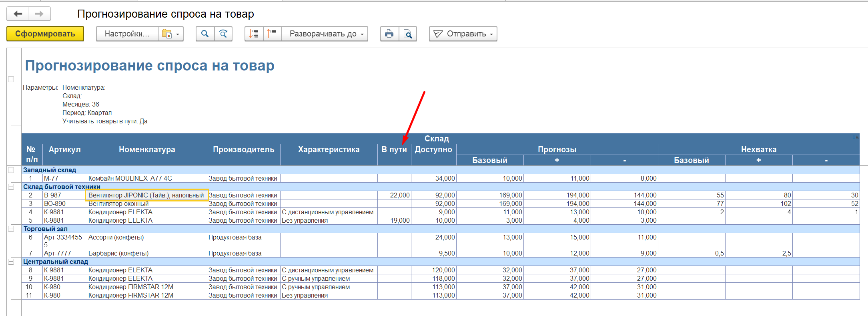Go forward with the right arrow button
Image resolution: width=868 pixels, height=316 pixels.
tap(39, 14)
